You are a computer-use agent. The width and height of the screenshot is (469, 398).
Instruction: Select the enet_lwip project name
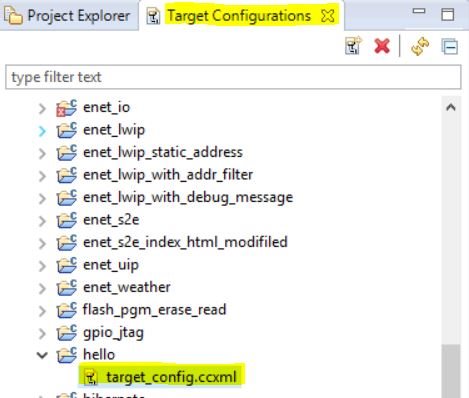(x=114, y=130)
